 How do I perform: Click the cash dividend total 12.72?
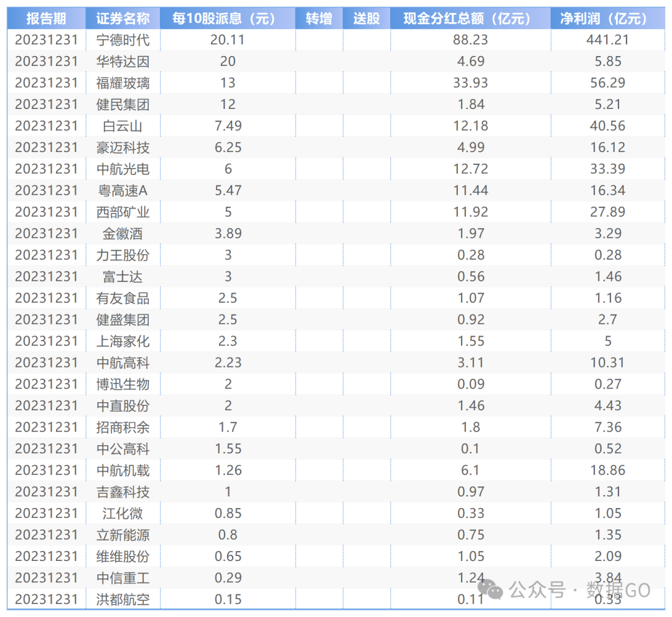(470, 169)
